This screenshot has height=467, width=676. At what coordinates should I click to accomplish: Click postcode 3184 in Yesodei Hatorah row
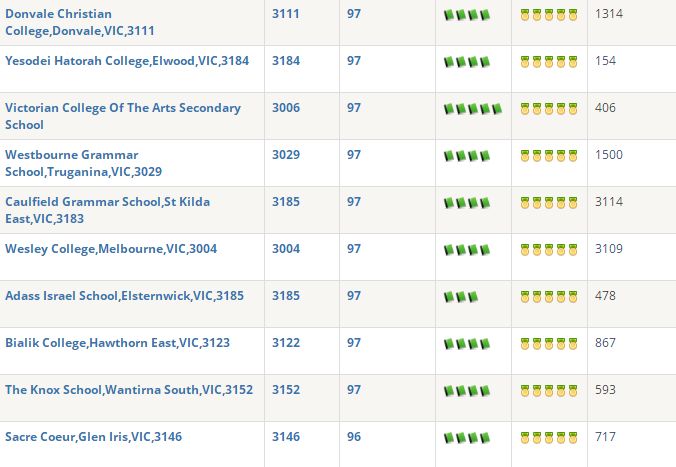tap(286, 61)
